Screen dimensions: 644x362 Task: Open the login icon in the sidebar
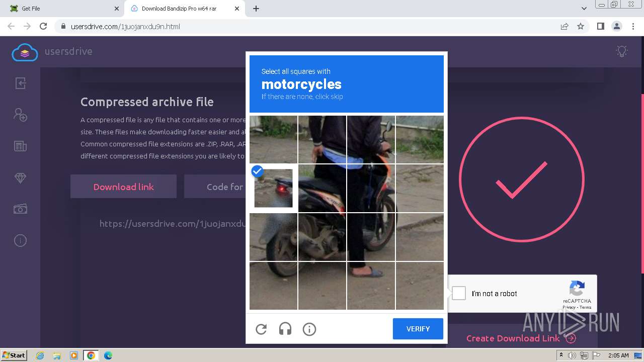tap(20, 83)
